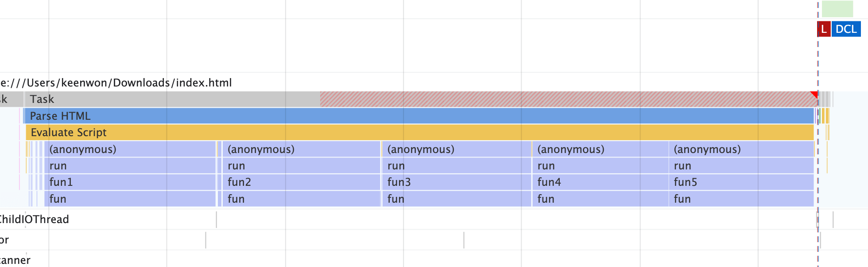Click the blue DCL event marker

(846, 29)
